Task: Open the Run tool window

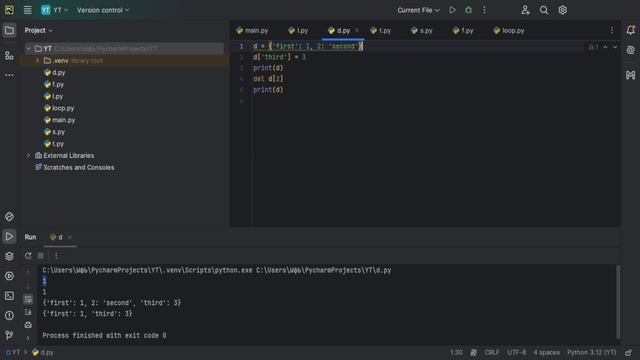Action: pos(9,236)
